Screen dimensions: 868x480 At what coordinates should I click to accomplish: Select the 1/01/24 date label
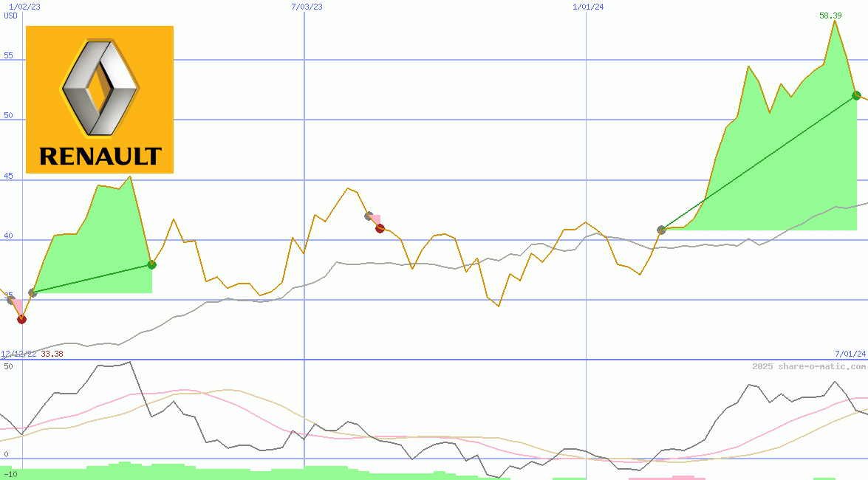[x=588, y=7]
